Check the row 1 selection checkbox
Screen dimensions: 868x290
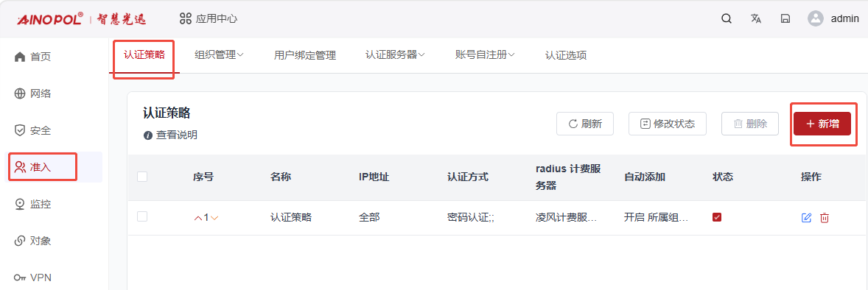142,216
